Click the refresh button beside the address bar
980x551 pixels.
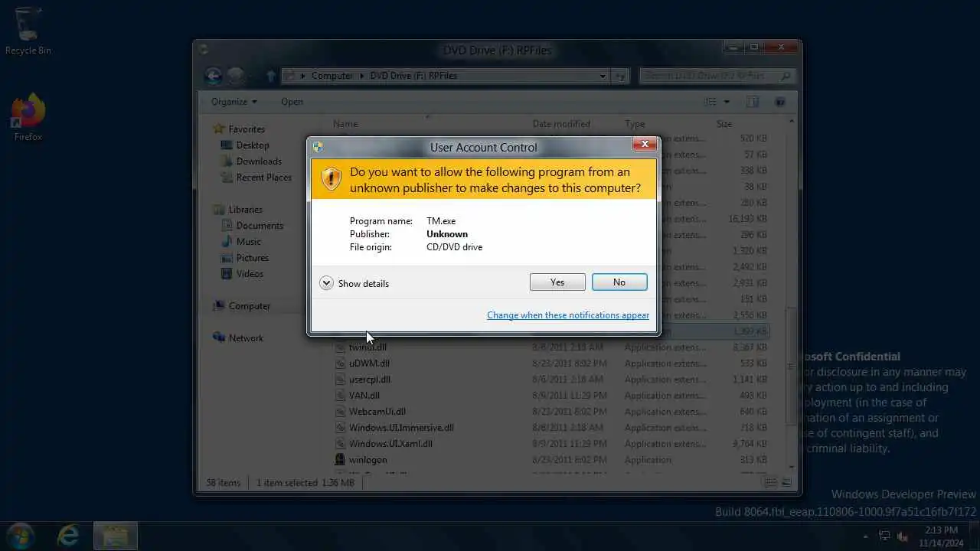pos(621,76)
